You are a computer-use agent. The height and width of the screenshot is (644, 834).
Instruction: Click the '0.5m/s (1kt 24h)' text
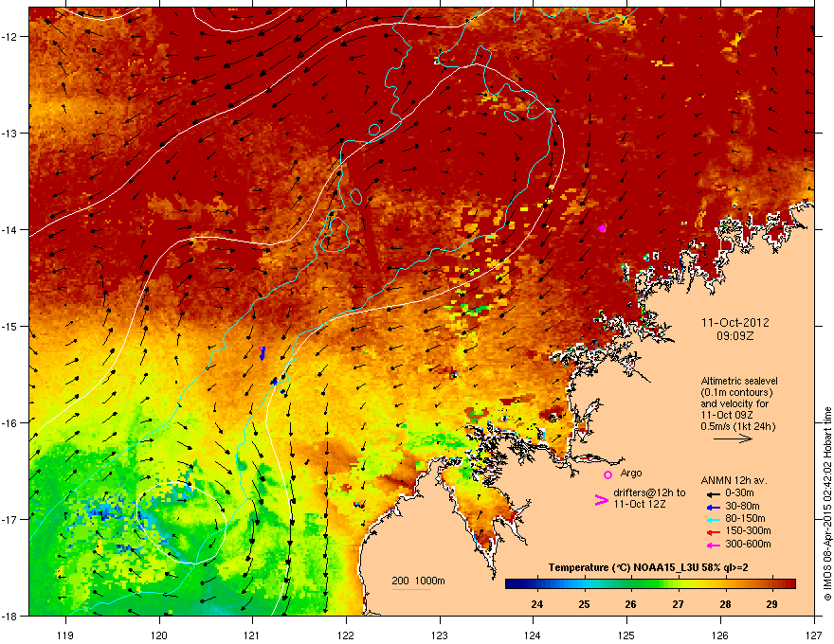pos(737,426)
